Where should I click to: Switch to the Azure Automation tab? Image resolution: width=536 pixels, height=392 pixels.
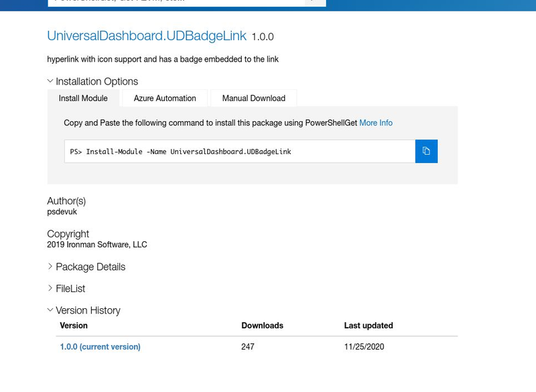click(165, 99)
